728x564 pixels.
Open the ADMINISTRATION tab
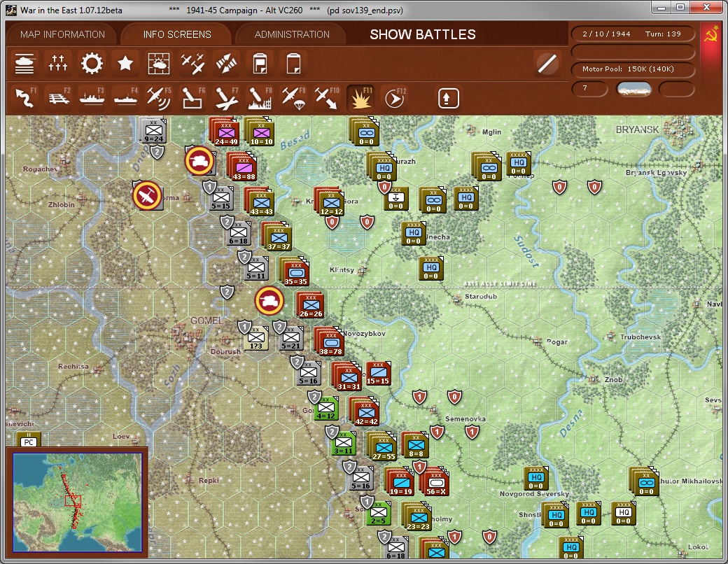(292, 34)
